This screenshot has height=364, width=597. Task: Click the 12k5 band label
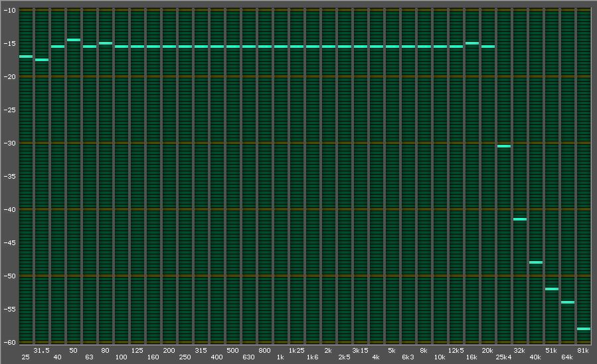click(456, 350)
